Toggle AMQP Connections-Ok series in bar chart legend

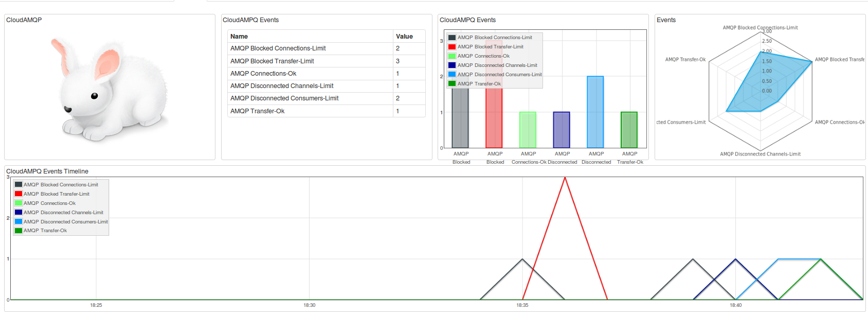pyautogui.click(x=483, y=56)
